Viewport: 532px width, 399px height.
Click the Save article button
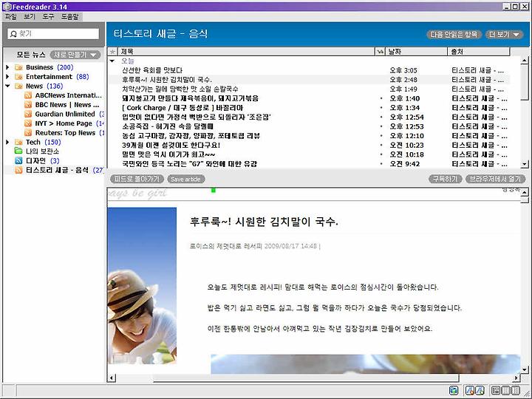coord(185,179)
